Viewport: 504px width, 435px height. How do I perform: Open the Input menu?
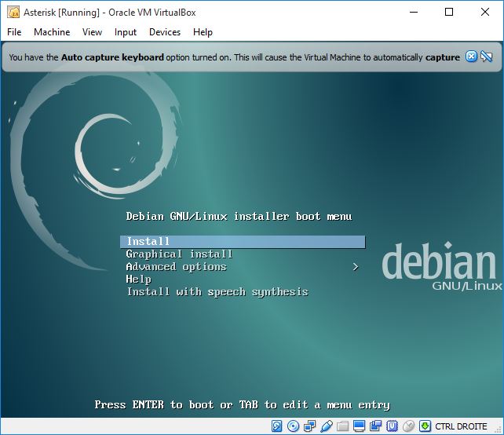click(126, 32)
